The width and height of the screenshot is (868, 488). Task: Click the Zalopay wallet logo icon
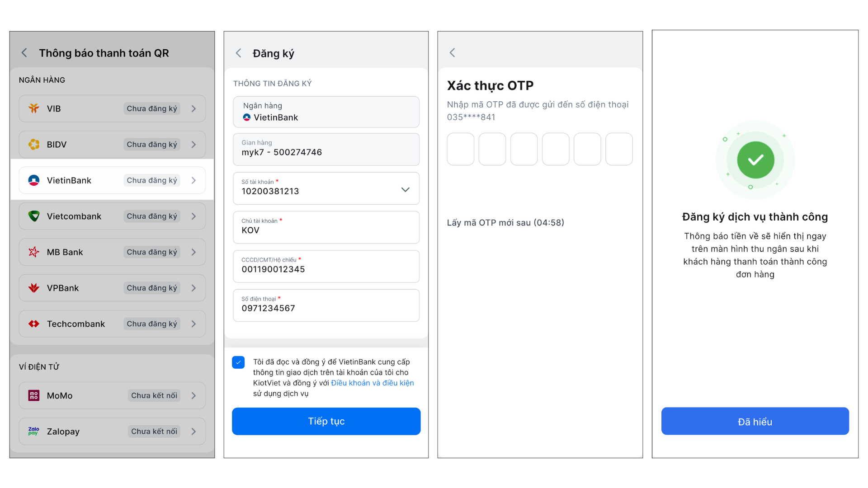click(34, 432)
